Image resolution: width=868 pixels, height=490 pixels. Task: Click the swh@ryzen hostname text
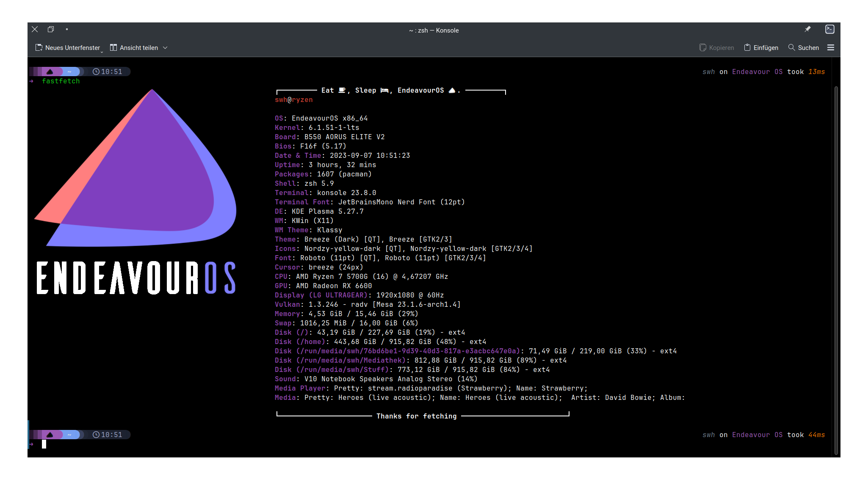[x=294, y=100]
